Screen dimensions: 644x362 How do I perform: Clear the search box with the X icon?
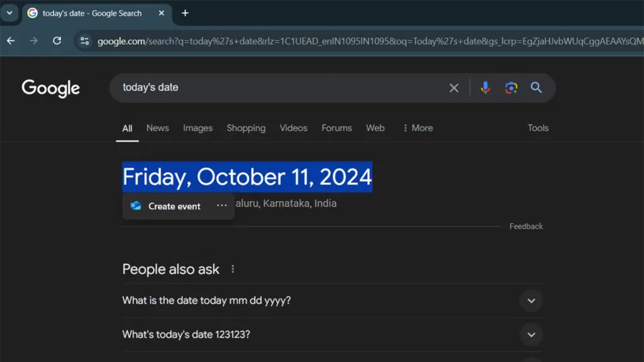click(454, 88)
